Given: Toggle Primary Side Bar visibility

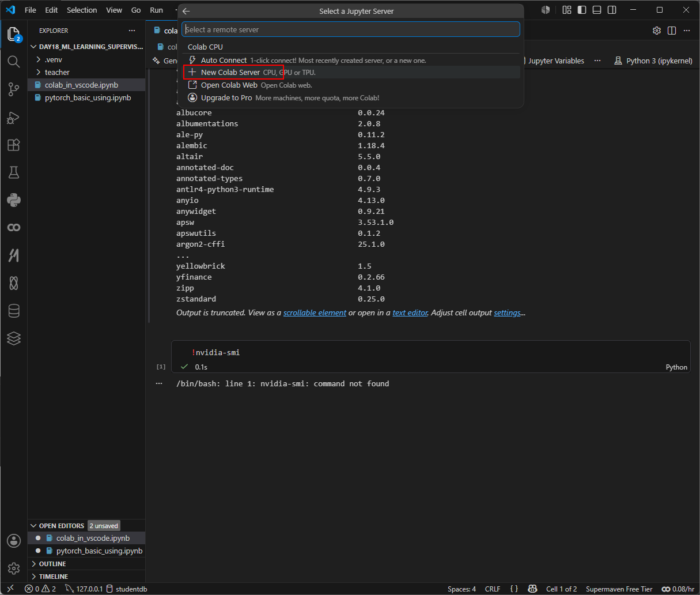Looking at the screenshot, I should tap(582, 10).
